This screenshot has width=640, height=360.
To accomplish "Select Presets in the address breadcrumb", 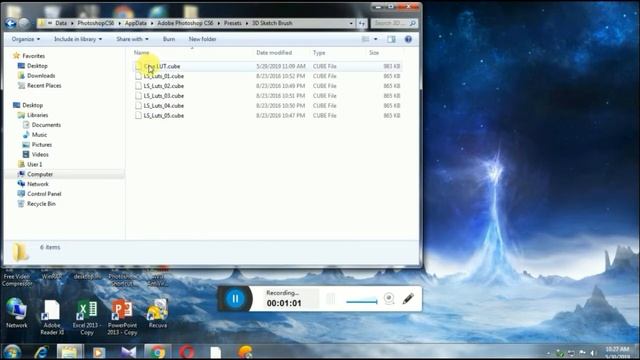I will coord(233,23).
